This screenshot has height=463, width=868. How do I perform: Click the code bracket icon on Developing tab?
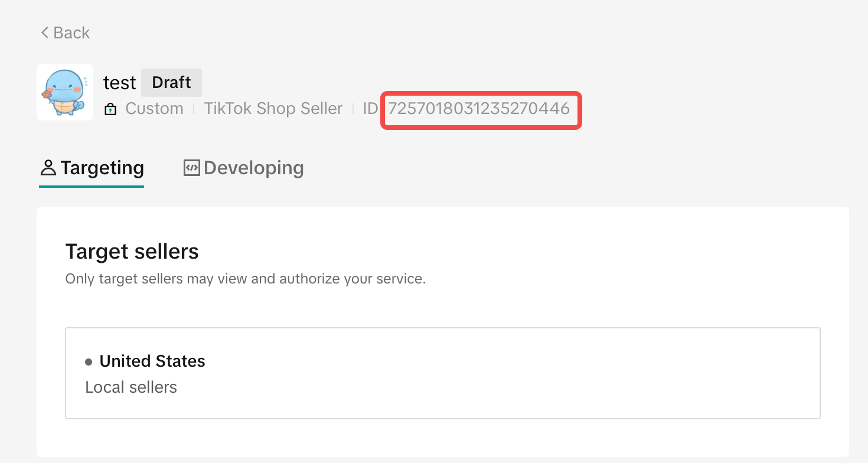[x=192, y=168]
